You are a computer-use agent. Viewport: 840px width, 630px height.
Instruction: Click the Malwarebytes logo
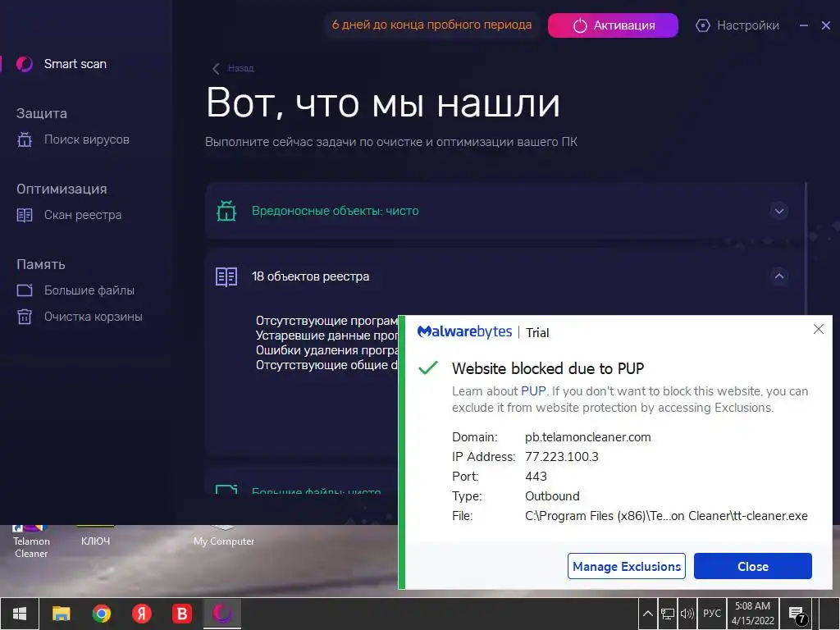point(465,331)
